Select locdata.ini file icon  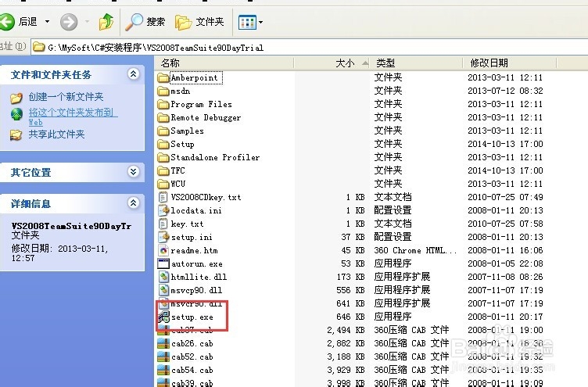[x=163, y=210]
